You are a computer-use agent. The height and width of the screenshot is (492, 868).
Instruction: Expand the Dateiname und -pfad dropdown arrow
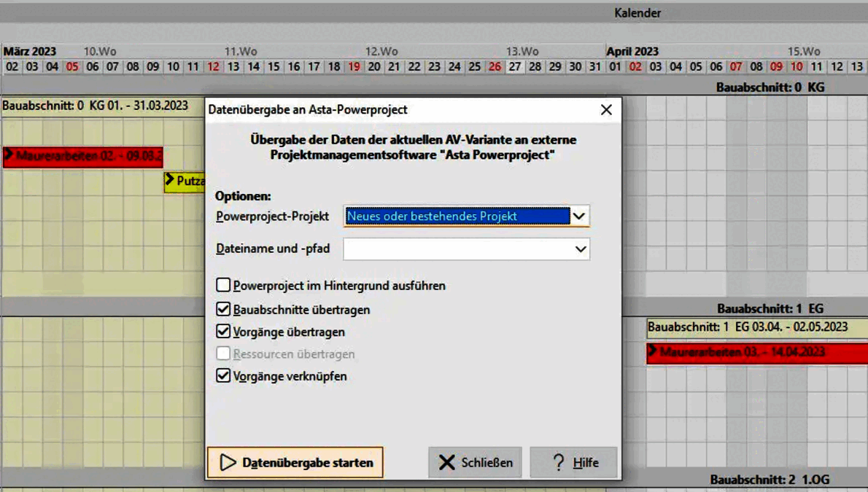pyautogui.click(x=580, y=249)
